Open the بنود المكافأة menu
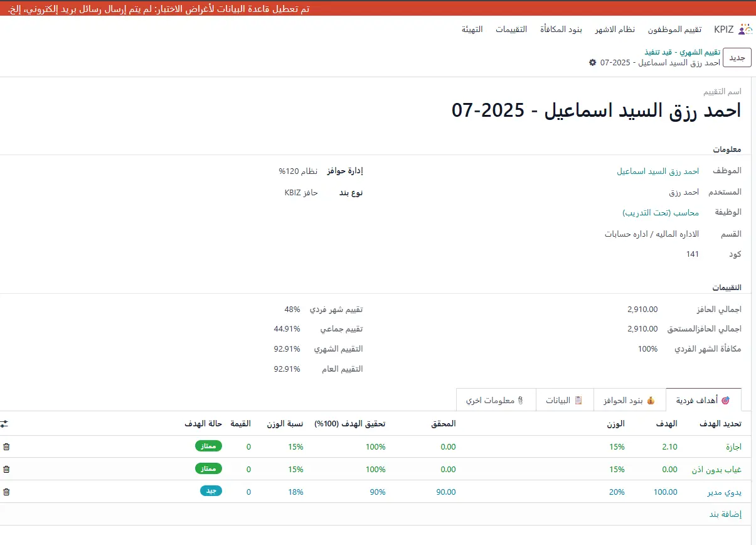Screen dimensions: 756x545 click(x=561, y=30)
